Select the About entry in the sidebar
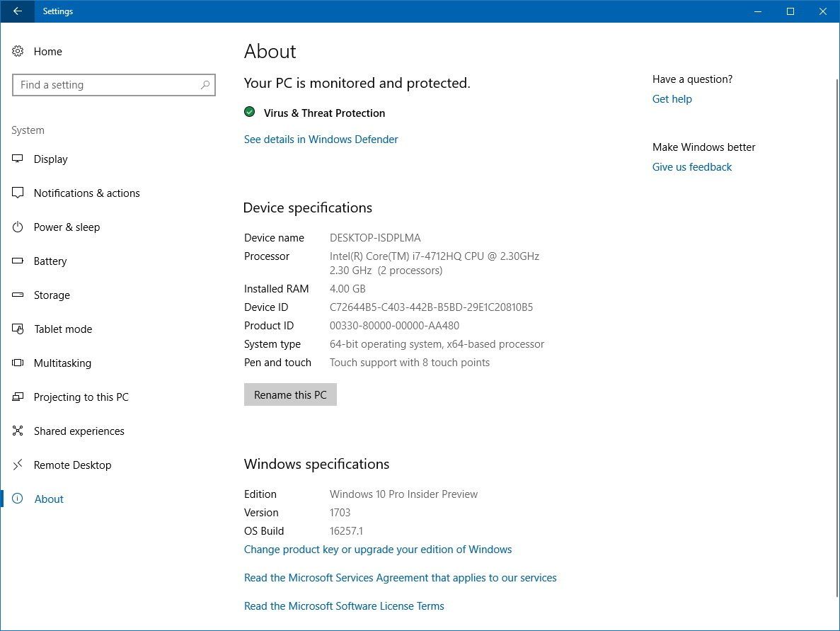 [x=49, y=499]
